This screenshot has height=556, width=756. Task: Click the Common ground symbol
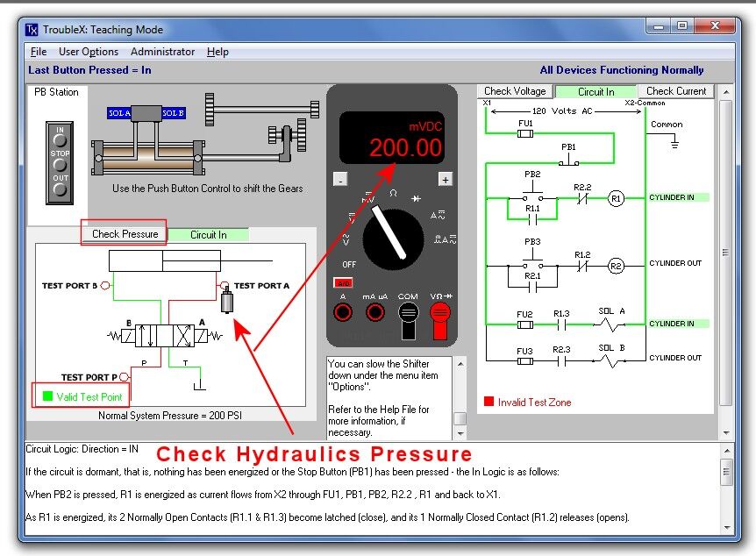pyautogui.click(x=674, y=141)
